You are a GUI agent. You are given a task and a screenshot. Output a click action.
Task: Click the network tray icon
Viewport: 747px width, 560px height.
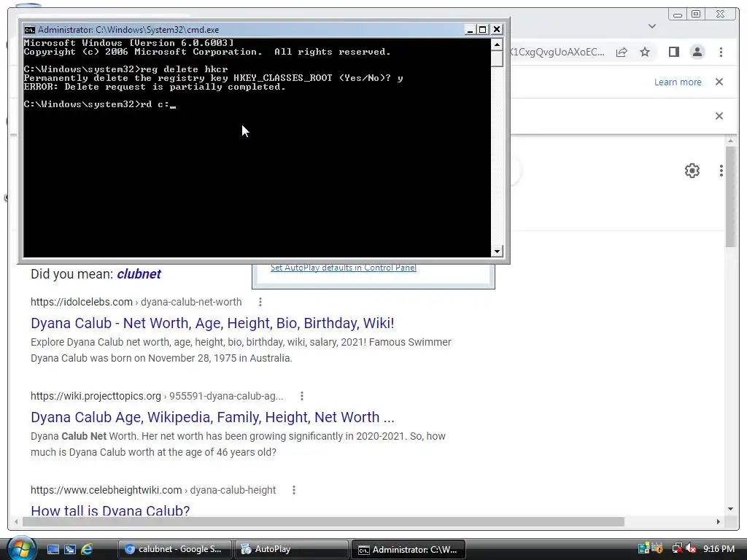point(677,548)
